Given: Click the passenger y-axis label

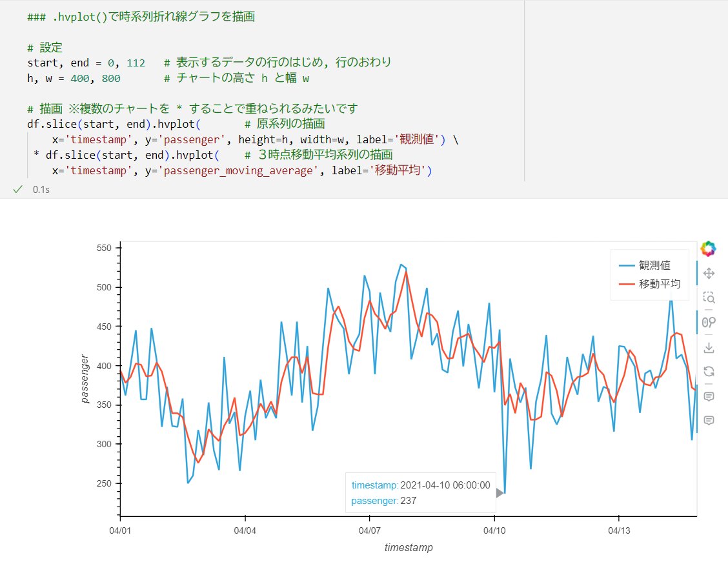Looking at the screenshot, I should (85, 378).
